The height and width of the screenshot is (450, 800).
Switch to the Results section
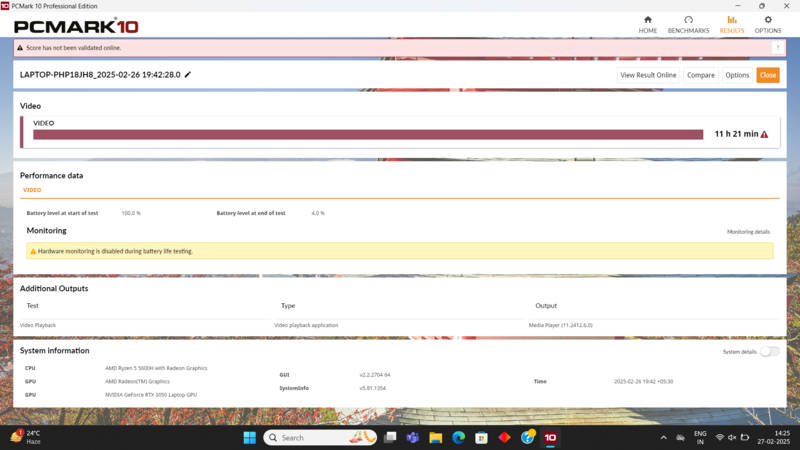coord(732,24)
